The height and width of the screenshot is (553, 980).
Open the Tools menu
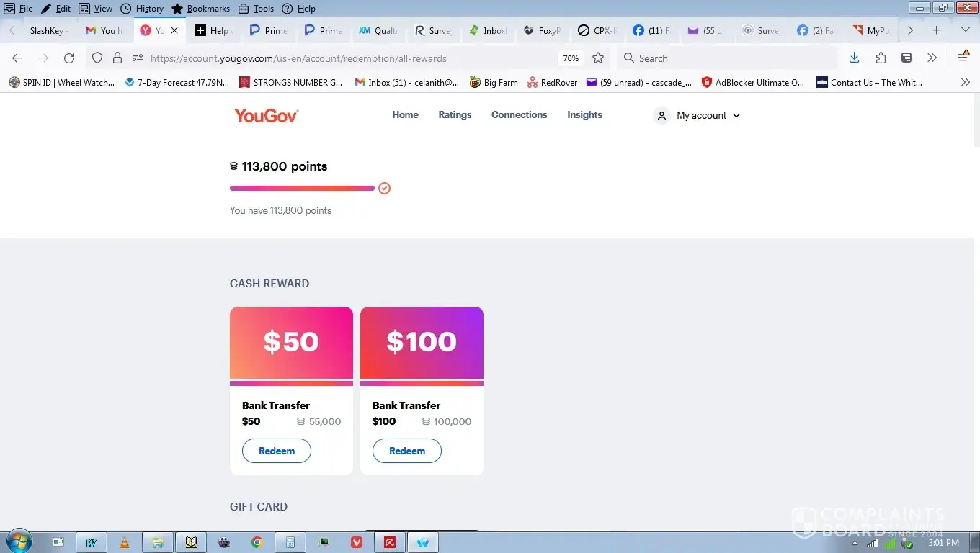click(x=256, y=9)
